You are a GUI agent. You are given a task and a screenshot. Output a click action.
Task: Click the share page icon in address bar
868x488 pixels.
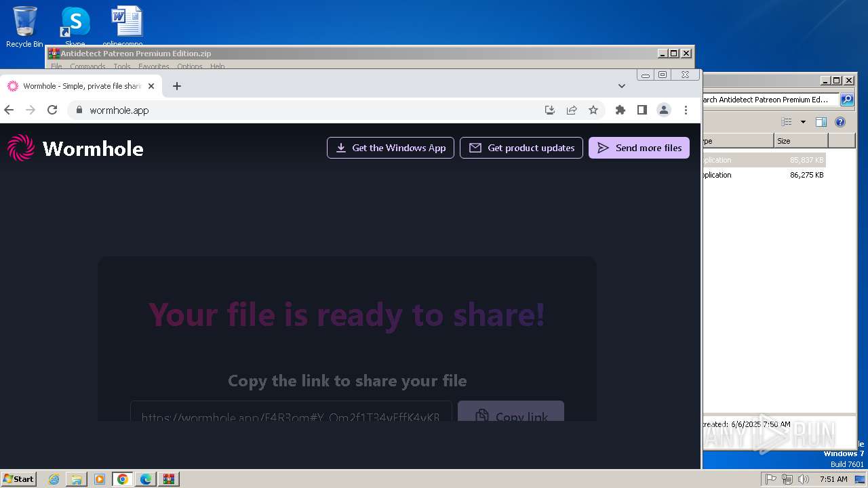[572, 110]
